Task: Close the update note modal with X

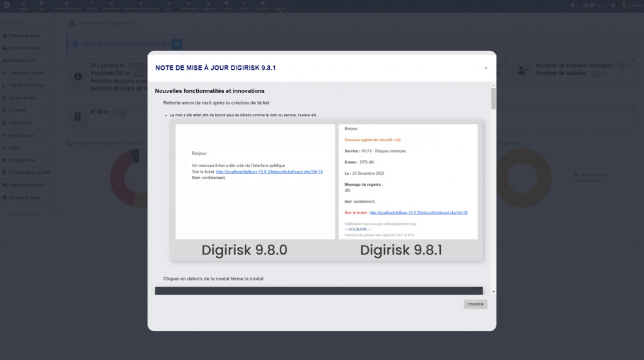Action: pyautogui.click(x=486, y=68)
